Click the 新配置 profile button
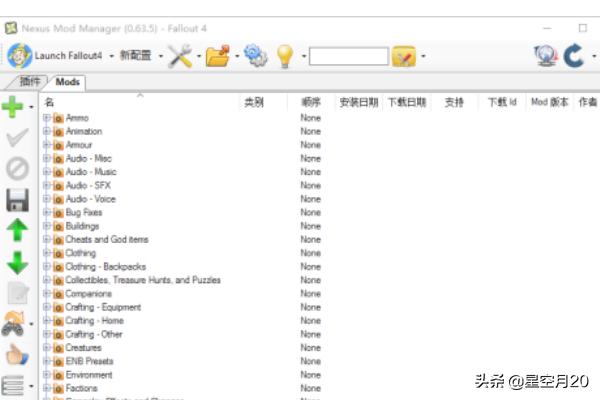 coord(136,56)
